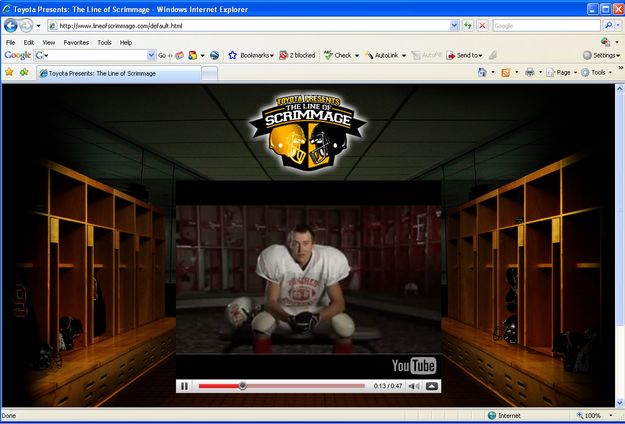Open the Send to menu
Image resolution: width=625 pixels, height=424 pixels.
click(x=464, y=55)
